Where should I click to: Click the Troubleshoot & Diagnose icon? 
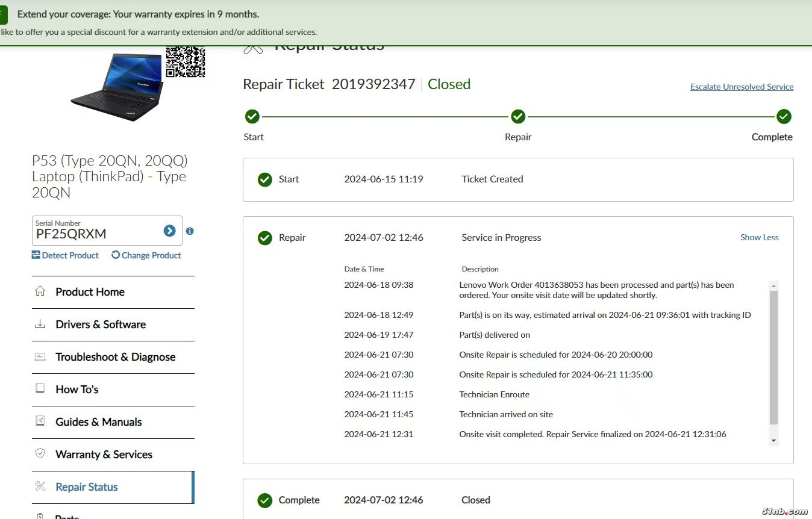(40, 356)
